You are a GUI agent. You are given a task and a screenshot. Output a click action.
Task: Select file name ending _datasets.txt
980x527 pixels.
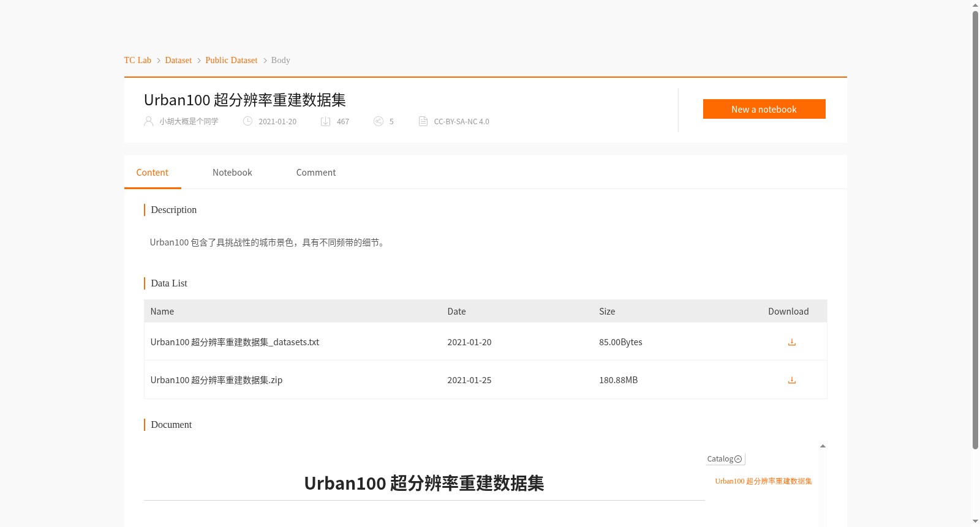(x=235, y=342)
